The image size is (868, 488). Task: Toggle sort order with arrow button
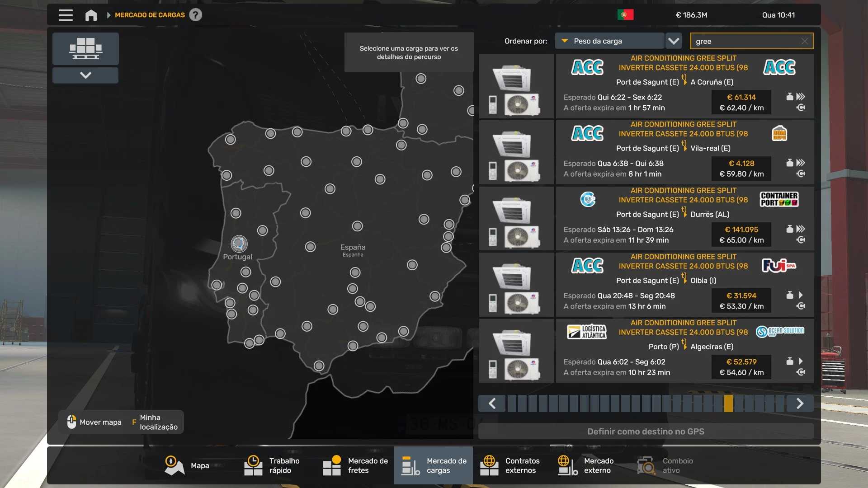[x=674, y=41]
